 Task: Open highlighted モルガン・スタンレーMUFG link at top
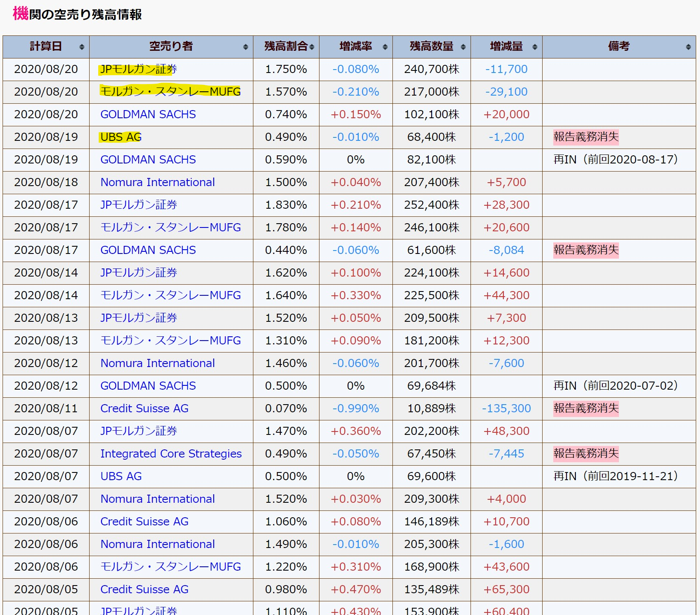(170, 92)
